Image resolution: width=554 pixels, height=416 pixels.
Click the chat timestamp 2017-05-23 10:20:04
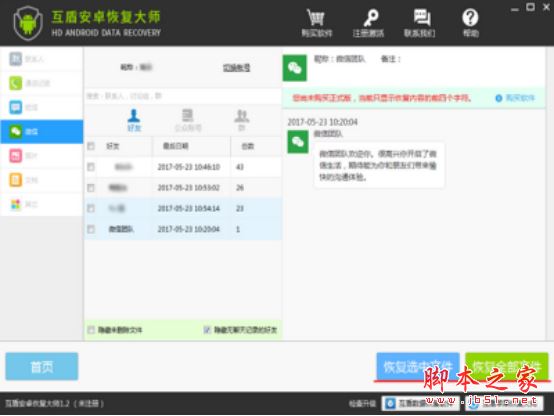click(x=322, y=122)
